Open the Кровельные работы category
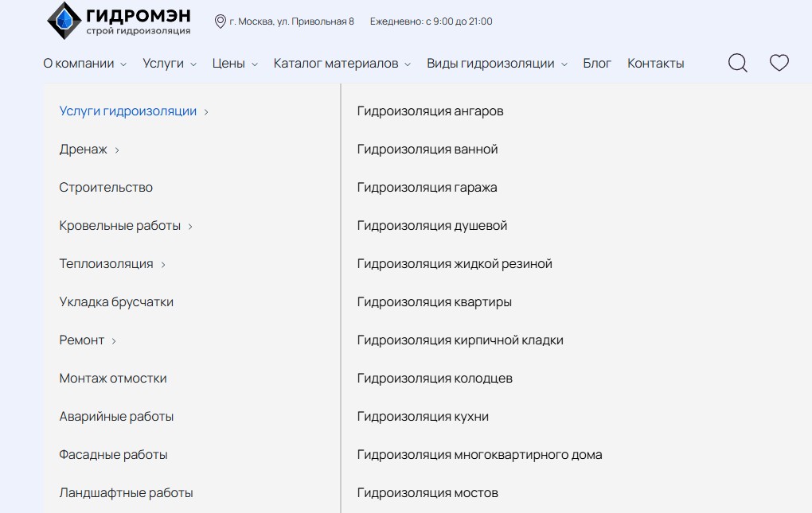The image size is (812, 513). tap(119, 226)
